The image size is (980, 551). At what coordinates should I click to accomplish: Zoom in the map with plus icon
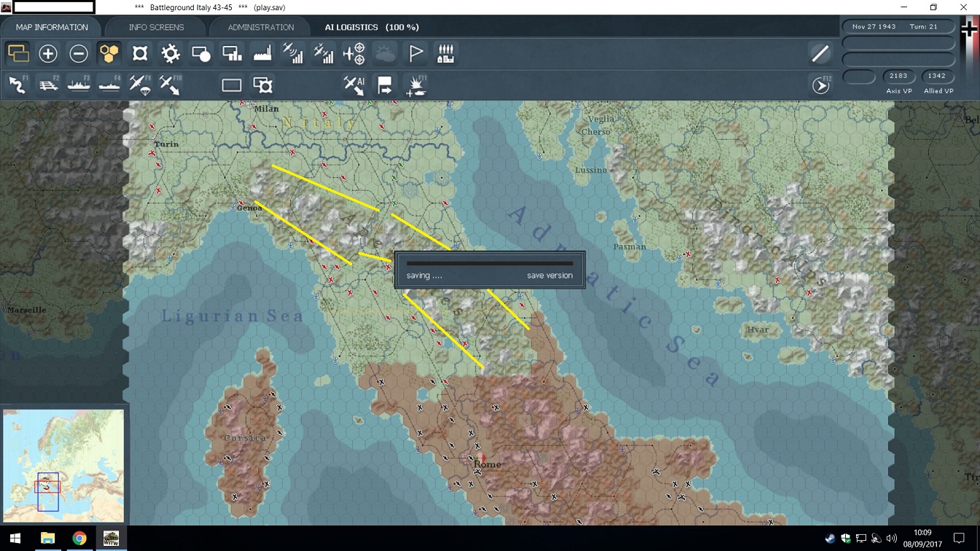48,54
